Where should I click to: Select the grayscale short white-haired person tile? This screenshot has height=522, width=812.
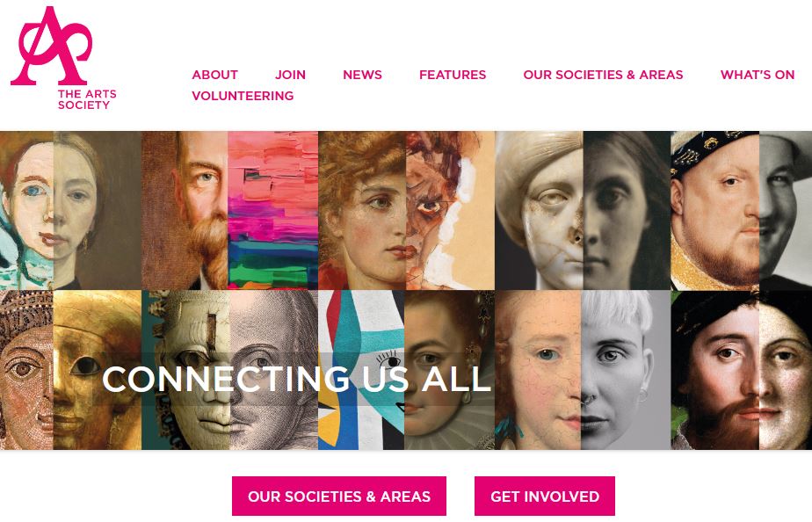click(x=626, y=370)
